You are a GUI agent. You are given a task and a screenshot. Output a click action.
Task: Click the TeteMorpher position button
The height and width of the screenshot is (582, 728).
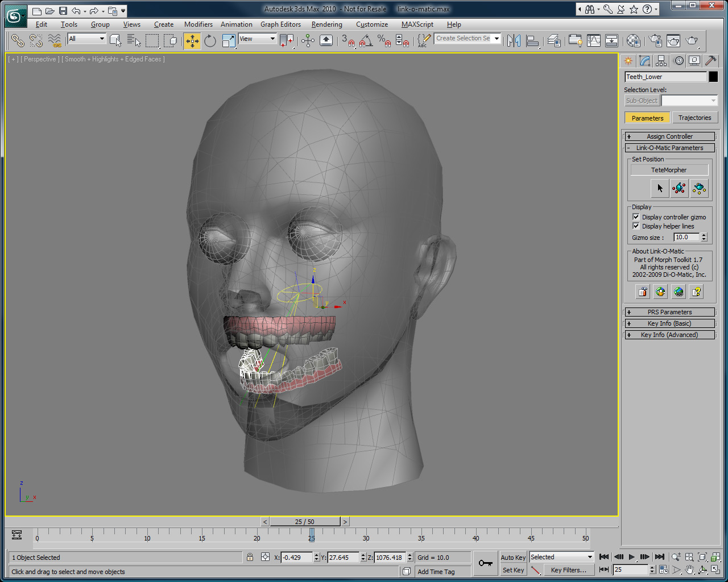pos(669,170)
